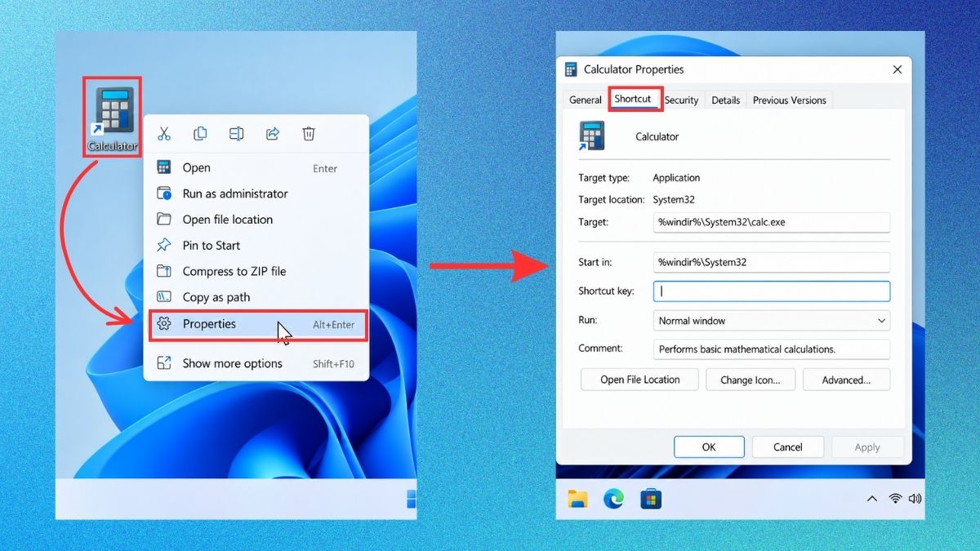The height and width of the screenshot is (551, 980).
Task: Close the Calculator Properties dialog
Action: pos(897,70)
